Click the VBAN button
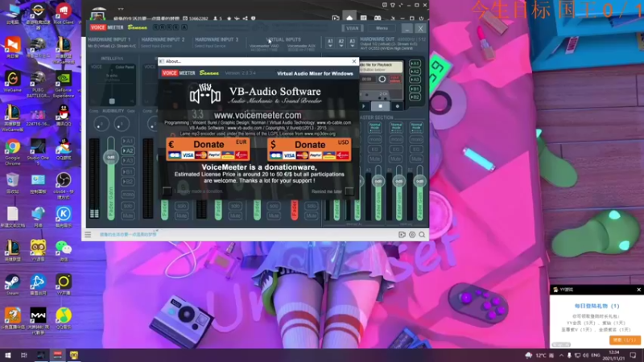Screen dimensions: 644x362 pyautogui.click(x=352, y=28)
